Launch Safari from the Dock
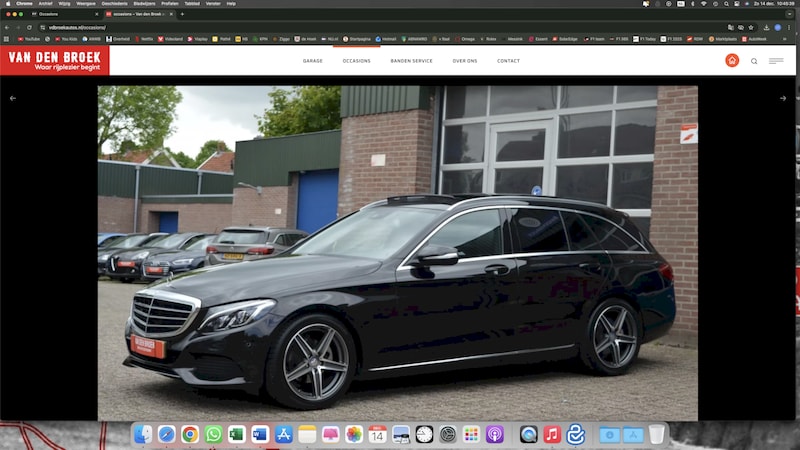 (166, 434)
